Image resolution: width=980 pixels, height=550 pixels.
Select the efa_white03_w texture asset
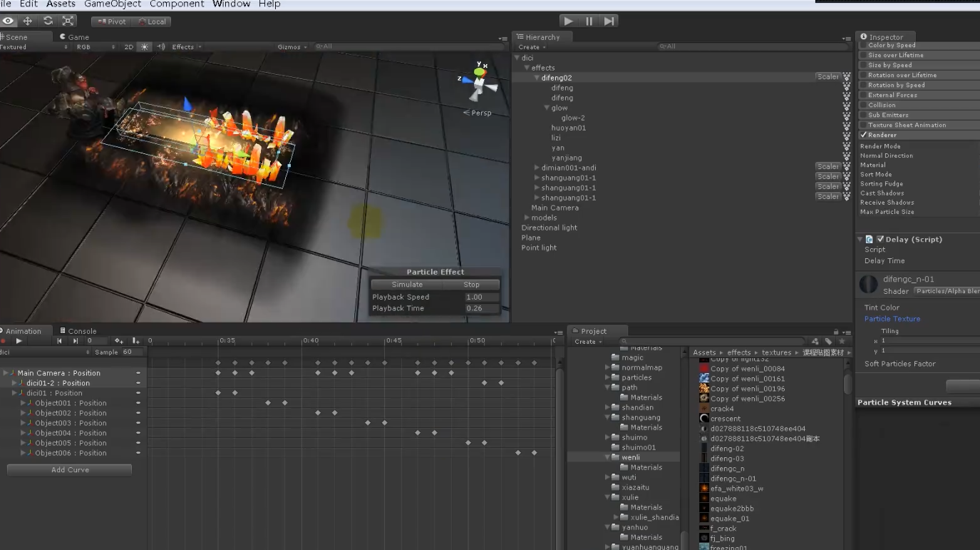tap(737, 489)
